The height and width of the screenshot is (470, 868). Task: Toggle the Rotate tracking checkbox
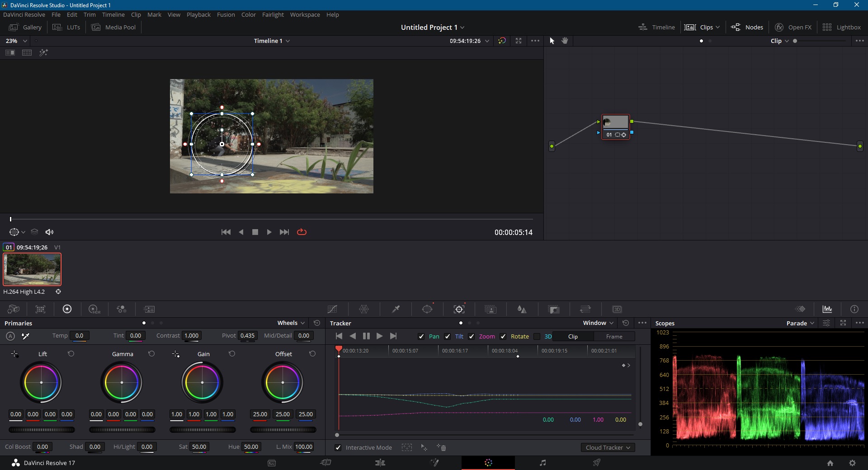pos(503,336)
